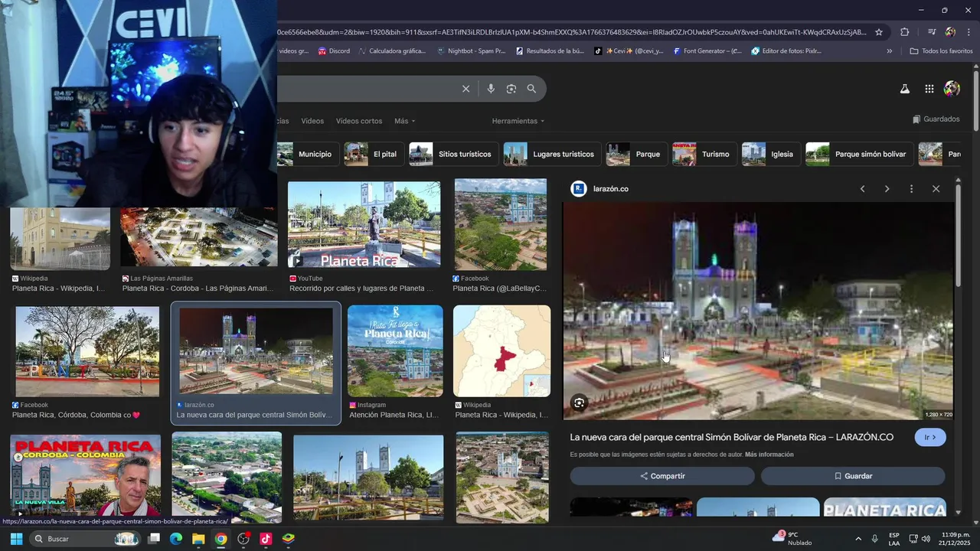This screenshot has height=551, width=980.
Task: Open the OBS-style icon with red badge
Action: point(243,539)
